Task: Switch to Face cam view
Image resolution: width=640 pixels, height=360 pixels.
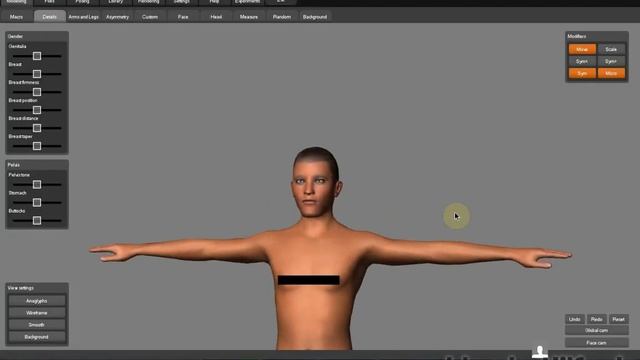Action: point(596,343)
